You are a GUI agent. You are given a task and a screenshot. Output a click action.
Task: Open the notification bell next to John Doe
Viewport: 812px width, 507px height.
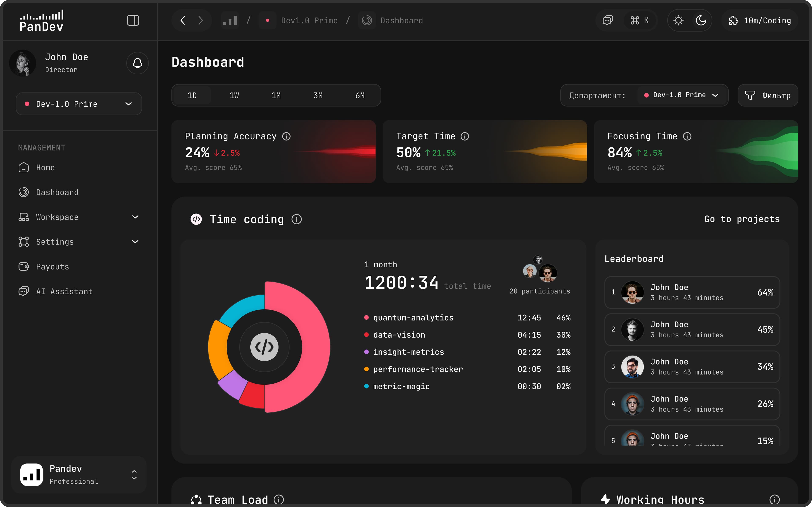click(x=137, y=63)
